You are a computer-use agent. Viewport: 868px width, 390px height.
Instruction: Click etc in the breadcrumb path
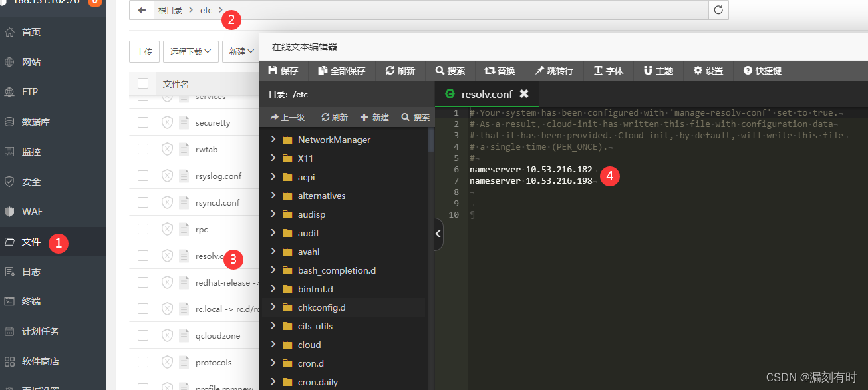206,10
